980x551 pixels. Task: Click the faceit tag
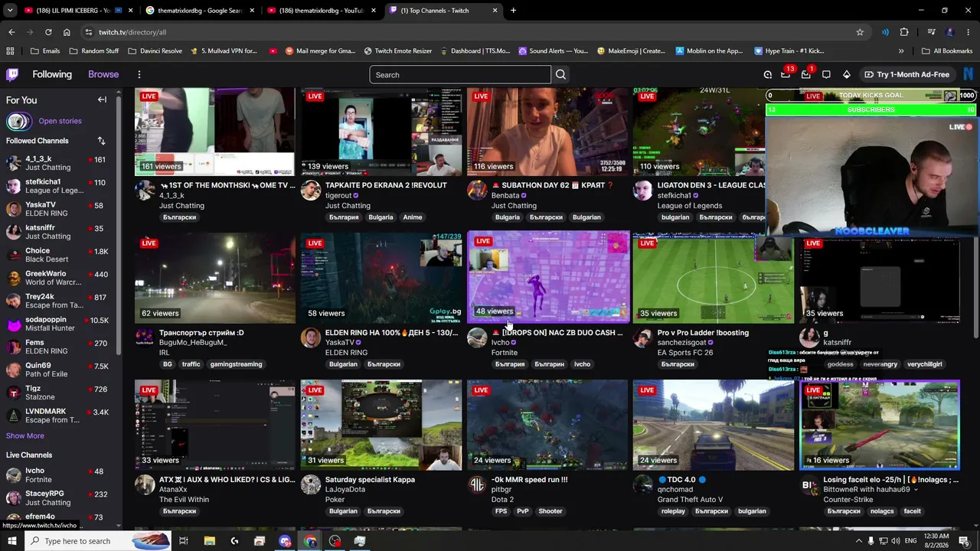click(x=912, y=511)
